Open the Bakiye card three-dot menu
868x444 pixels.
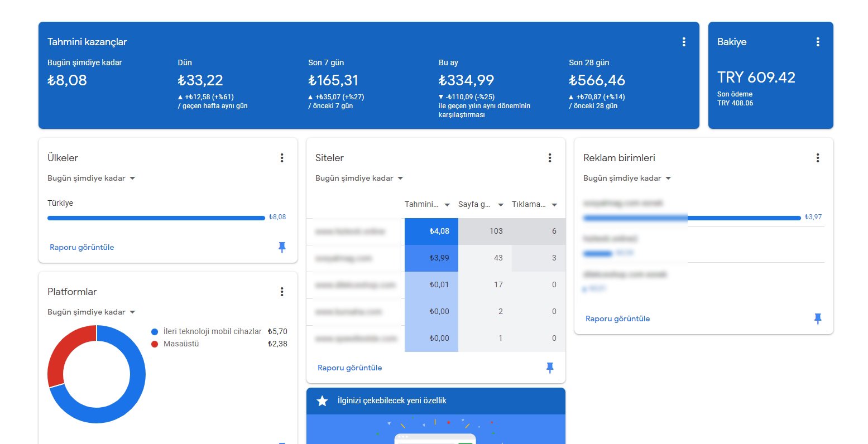(x=818, y=42)
